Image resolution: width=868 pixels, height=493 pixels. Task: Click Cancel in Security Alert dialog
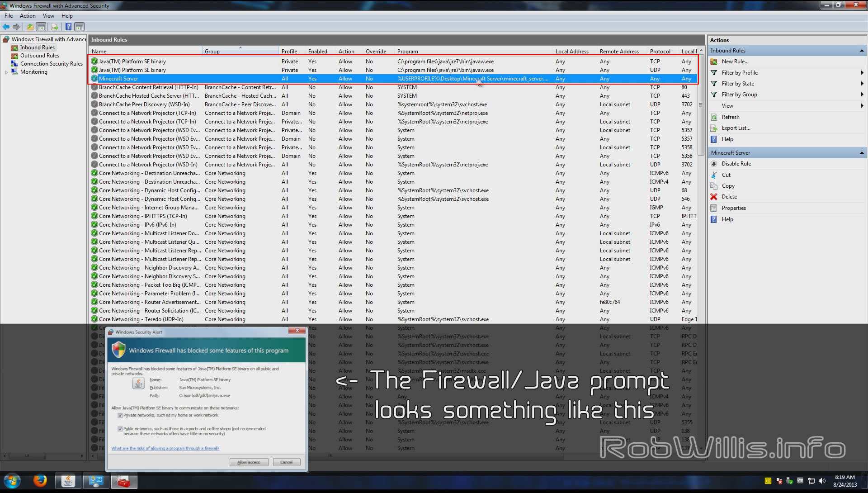coord(287,462)
